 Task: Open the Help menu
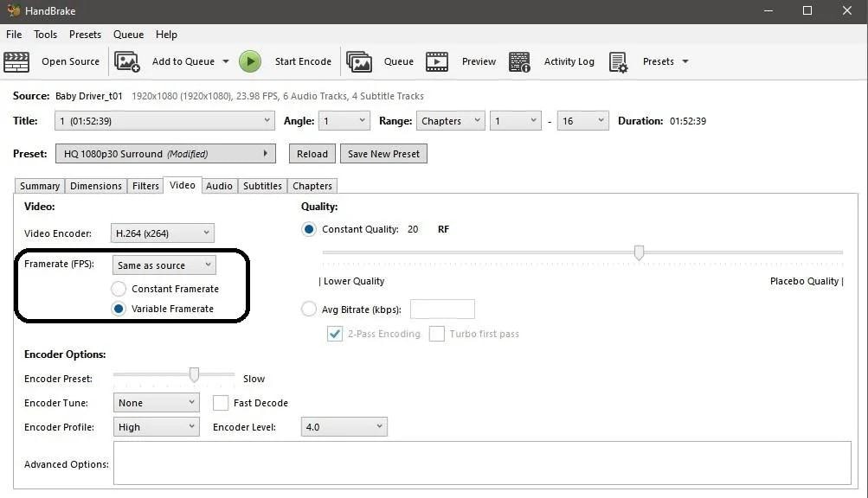[x=166, y=35]
